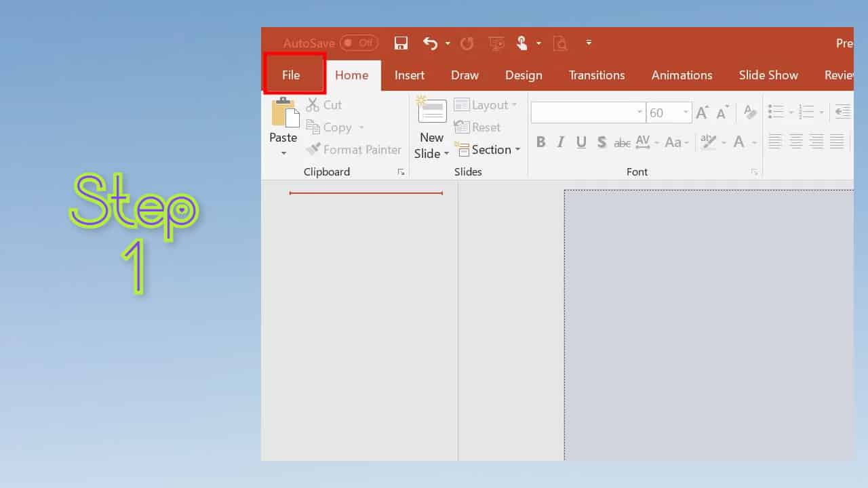The image size is (868, 488).
Task: Click the New Slide icon
Action: click(432, 110)
